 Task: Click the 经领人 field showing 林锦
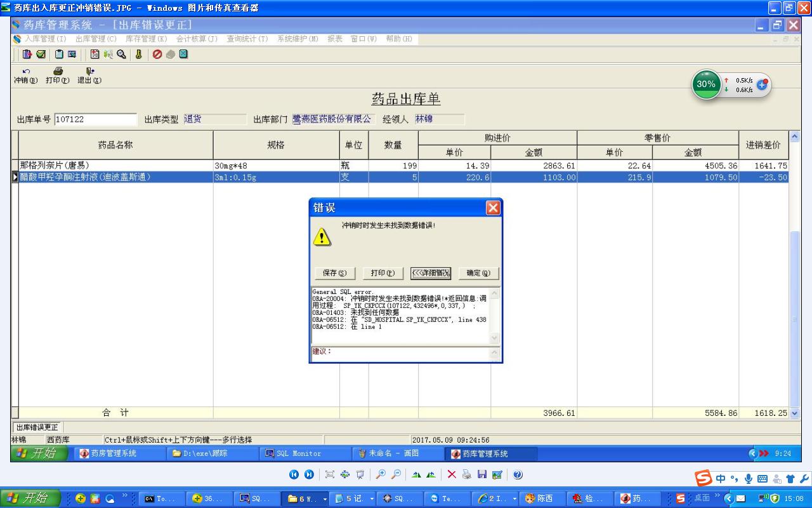(439, 119)
